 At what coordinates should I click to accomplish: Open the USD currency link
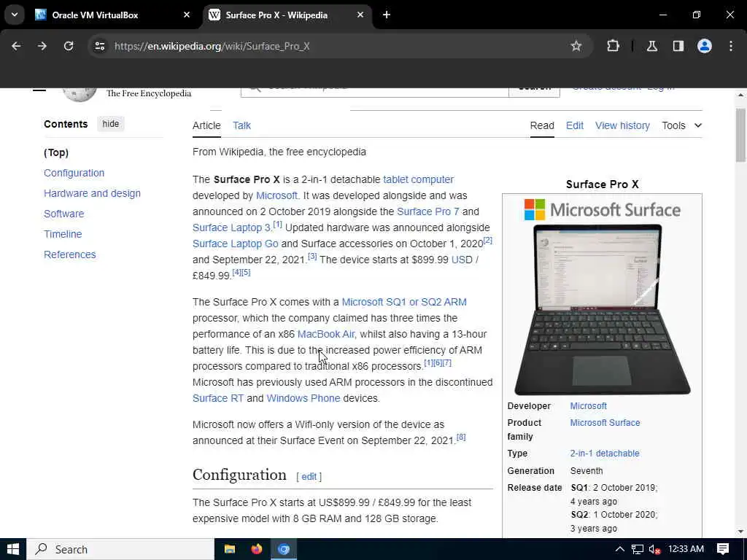point(462,260)
